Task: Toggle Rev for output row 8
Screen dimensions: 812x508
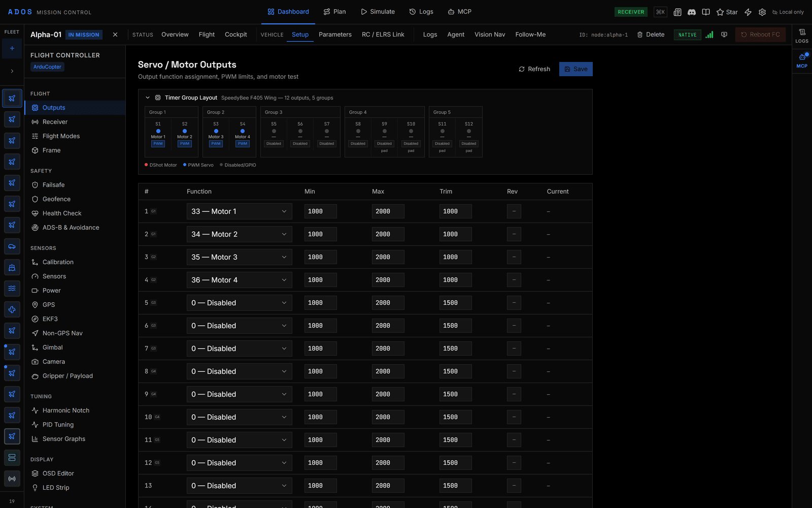Action: point(514,371)
